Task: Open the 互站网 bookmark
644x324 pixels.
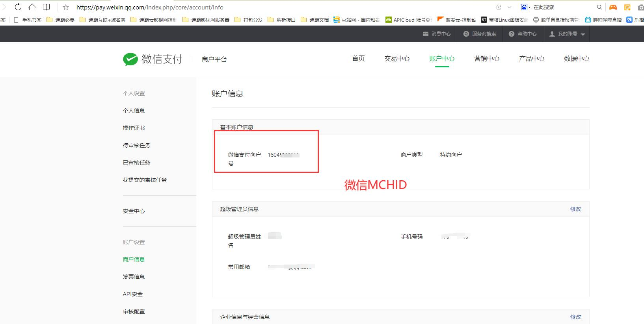Action: pyautogui.click(x=356, y=20)
